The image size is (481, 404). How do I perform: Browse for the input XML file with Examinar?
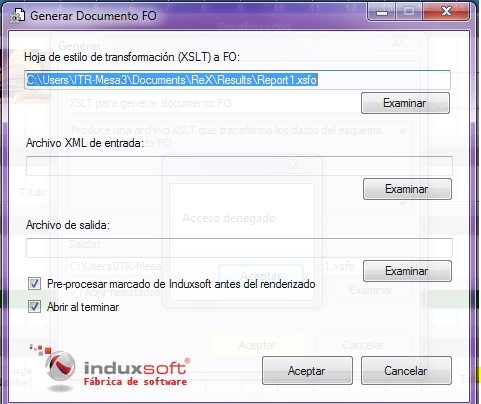tap(407, 189)
